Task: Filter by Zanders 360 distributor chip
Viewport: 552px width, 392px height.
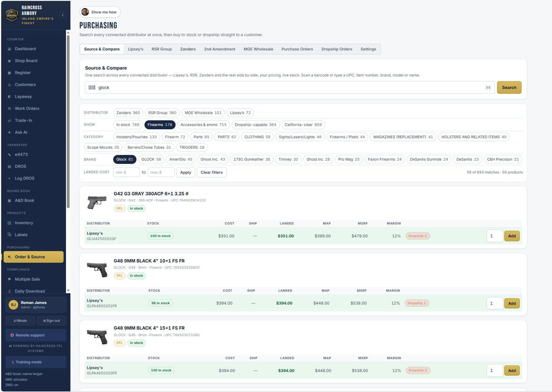Action: pos(128,113)
